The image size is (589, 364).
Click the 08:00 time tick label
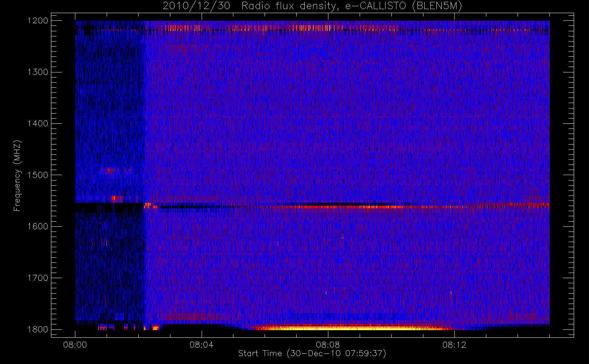pos(75,345)
